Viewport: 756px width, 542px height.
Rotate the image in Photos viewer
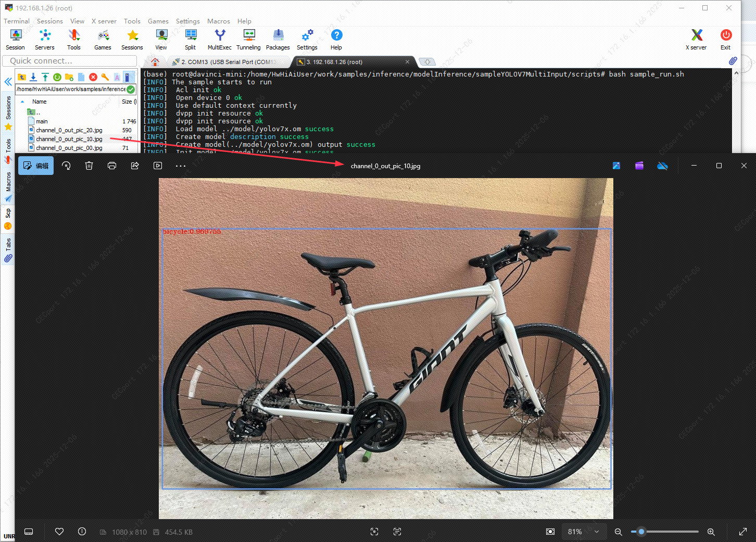[66, 166]
